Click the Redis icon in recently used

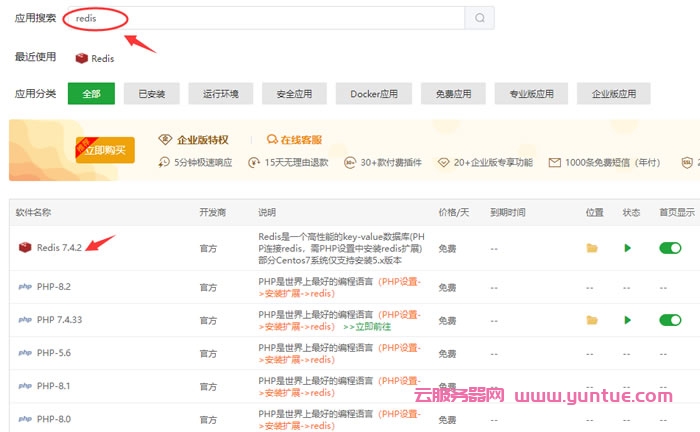[82, 58]
